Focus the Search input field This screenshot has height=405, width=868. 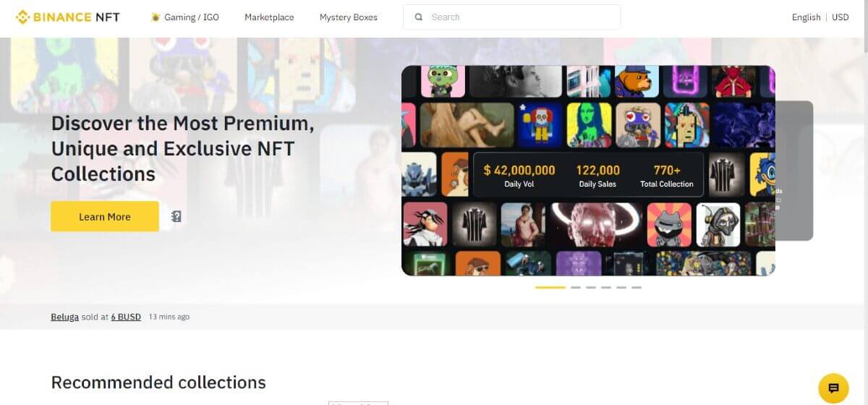click(x=511, y=17)
